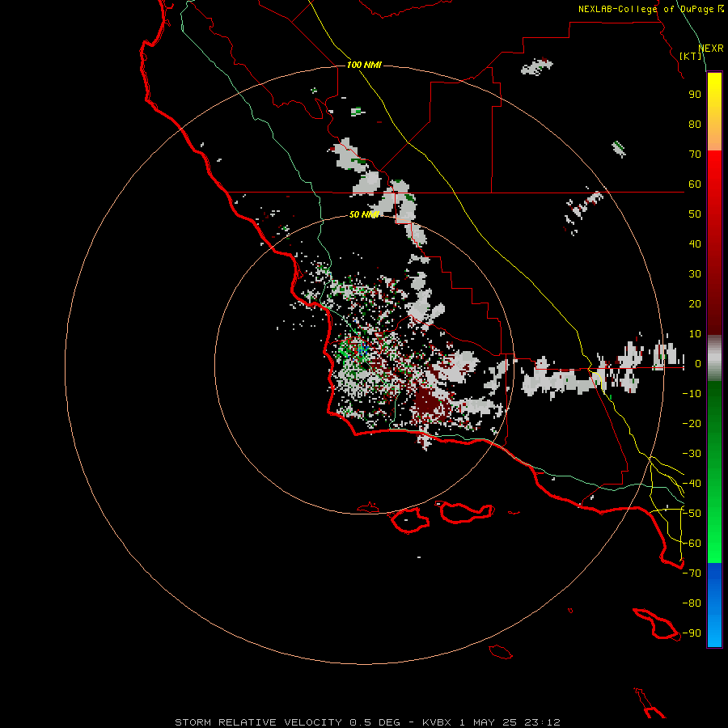Screen dimensions: 728x728
Task: Click the "30" value on the velocity scale
Action: click(x=695, y=274)
